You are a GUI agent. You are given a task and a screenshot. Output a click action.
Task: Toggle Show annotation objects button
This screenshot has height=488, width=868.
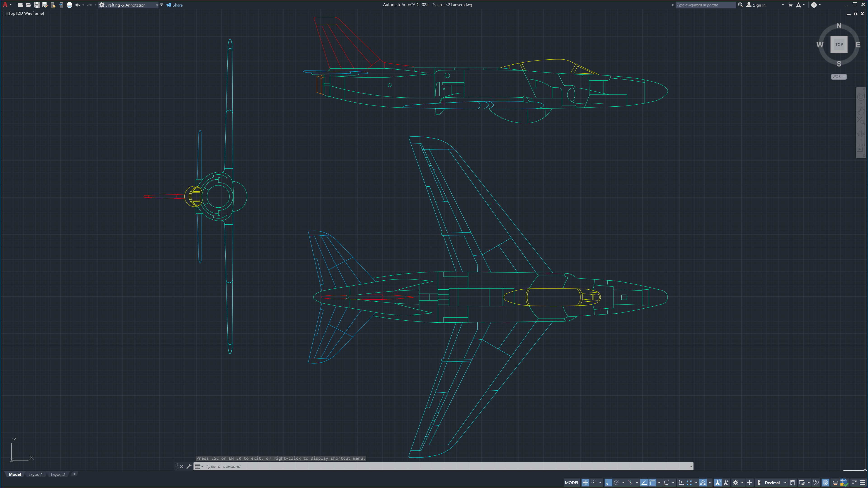tap(718, 483)
